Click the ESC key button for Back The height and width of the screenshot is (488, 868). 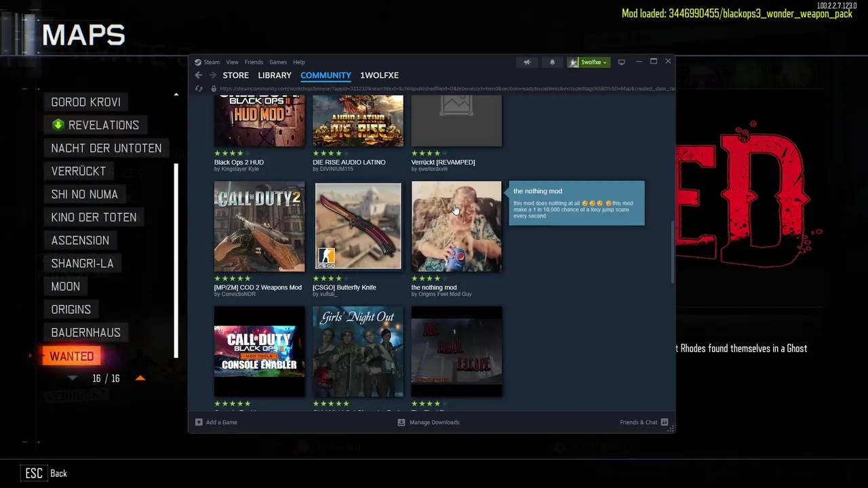click(34, 474)
